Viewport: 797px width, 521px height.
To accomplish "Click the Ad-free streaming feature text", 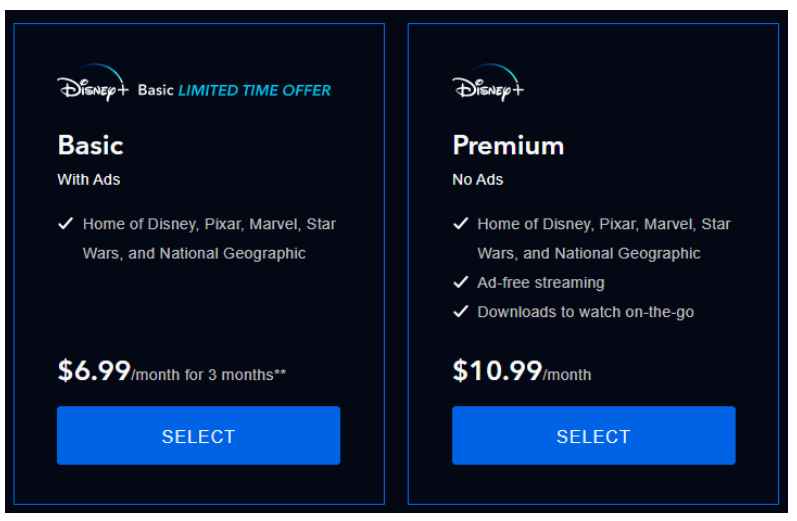I will pos(541,283).
